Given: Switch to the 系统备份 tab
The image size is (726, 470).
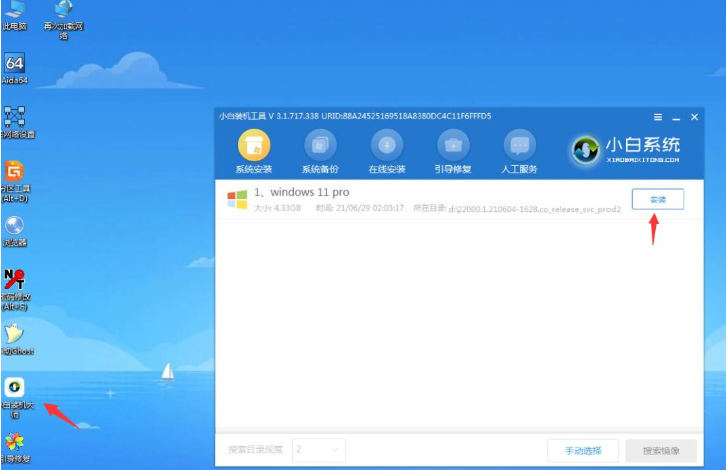Looking at the screenshot, I should click(x=320, y=152).
